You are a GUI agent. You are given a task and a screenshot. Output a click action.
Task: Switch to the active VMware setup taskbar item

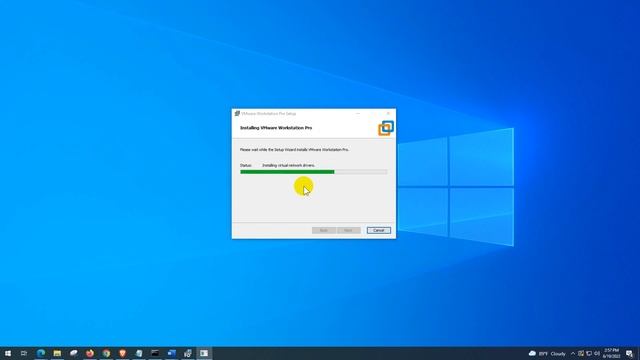pos(204,353)
